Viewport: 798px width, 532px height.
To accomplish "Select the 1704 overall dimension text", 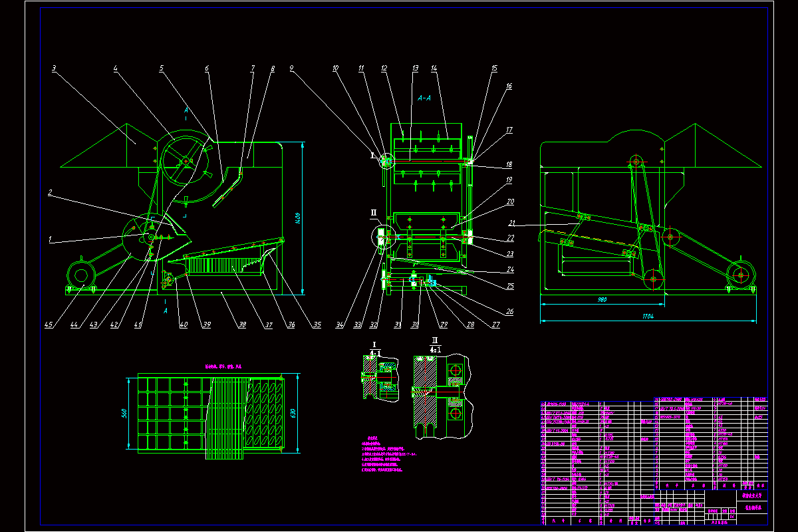I will [648, 317].
